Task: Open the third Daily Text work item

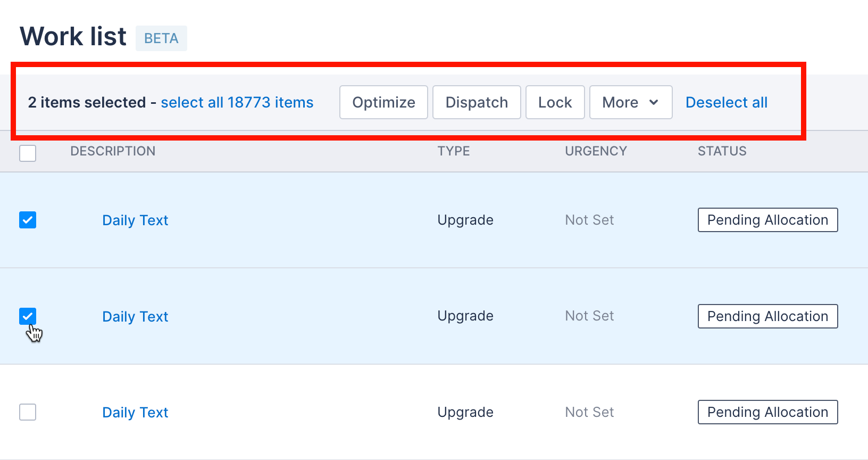Action: (135, 413)
